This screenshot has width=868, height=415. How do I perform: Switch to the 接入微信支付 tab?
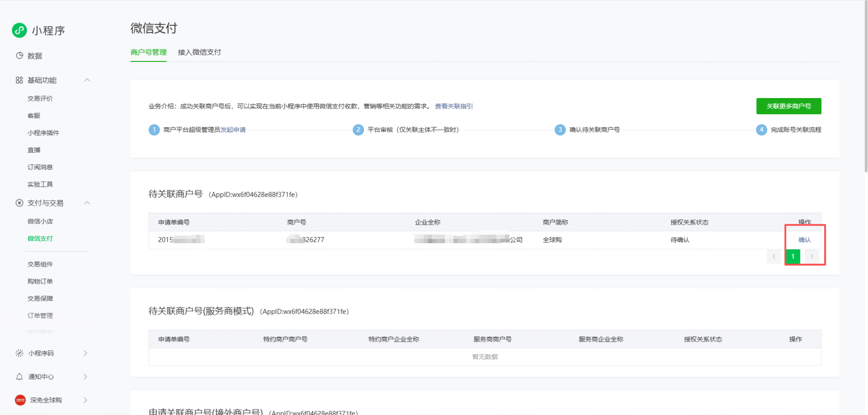click(199, 52)
